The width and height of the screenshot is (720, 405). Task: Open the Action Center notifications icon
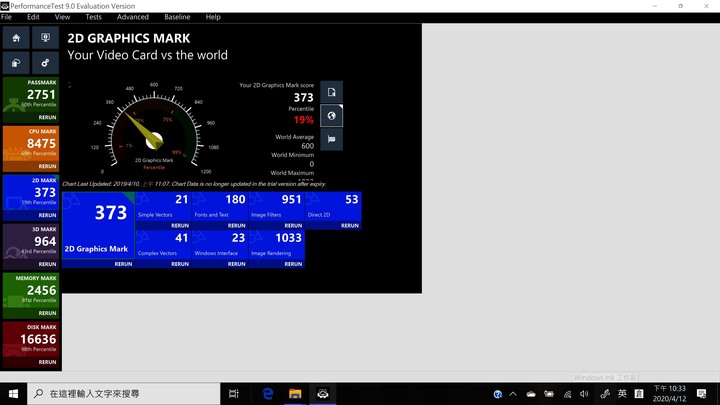[701, 394]
